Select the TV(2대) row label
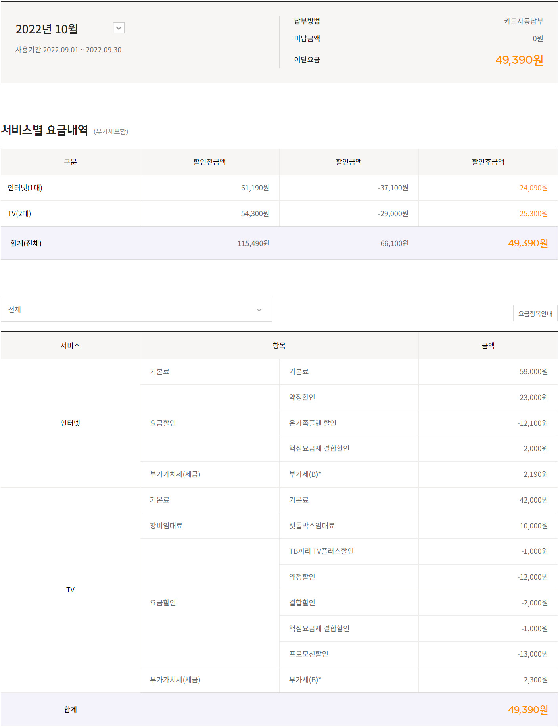This screenshot has height=728, width=560. click(x=19, y=214)
